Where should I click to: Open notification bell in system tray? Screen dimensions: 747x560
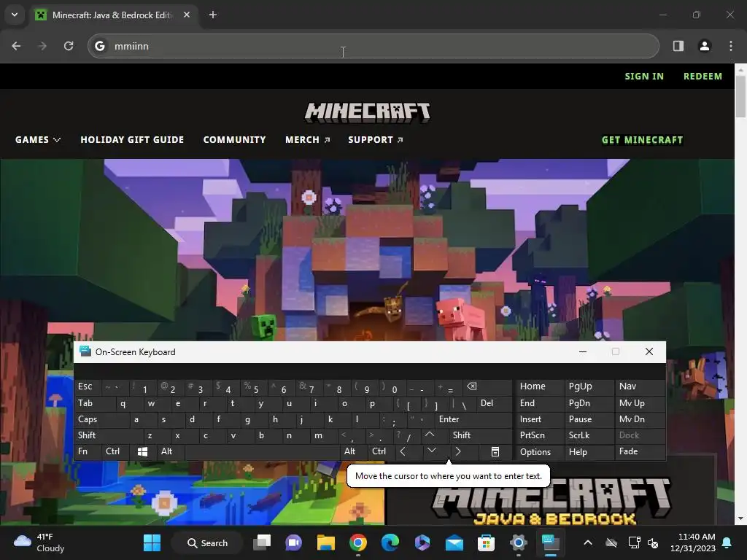(727, 542)
